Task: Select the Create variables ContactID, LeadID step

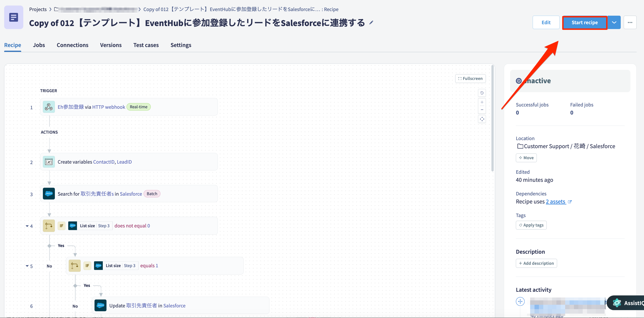Action: 129,162
